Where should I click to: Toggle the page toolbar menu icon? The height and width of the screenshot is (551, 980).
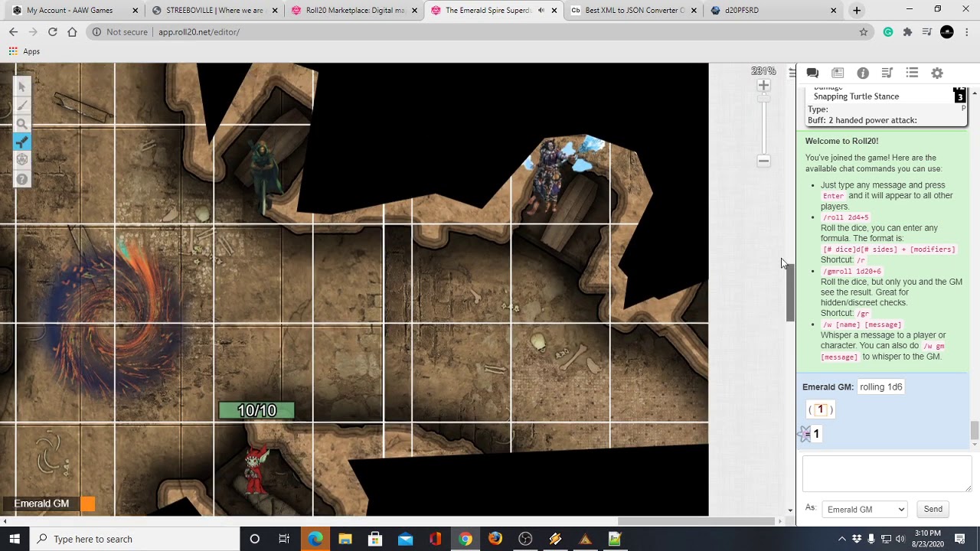(792, 73)
